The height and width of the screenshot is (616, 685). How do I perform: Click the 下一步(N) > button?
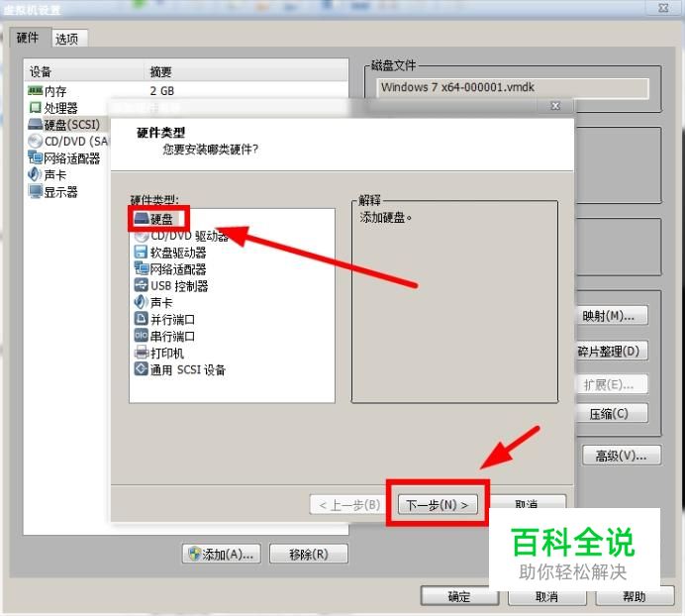[437, 505]
